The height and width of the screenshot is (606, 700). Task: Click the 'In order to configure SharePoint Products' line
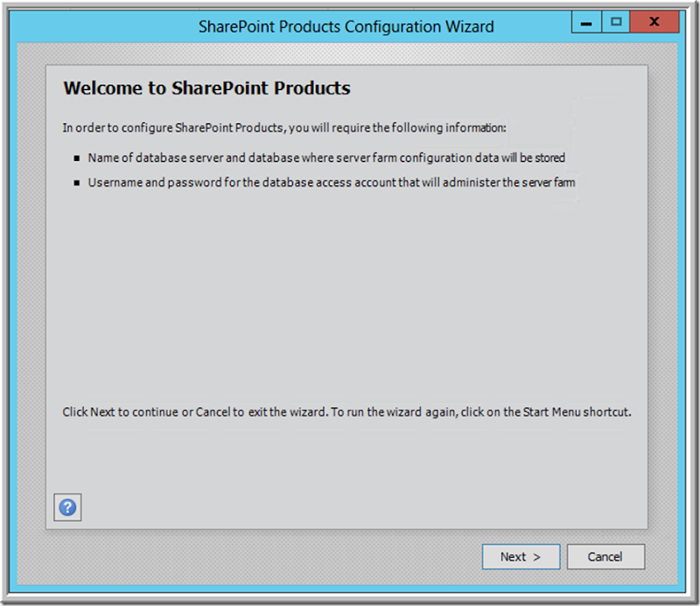pos(284,128)
